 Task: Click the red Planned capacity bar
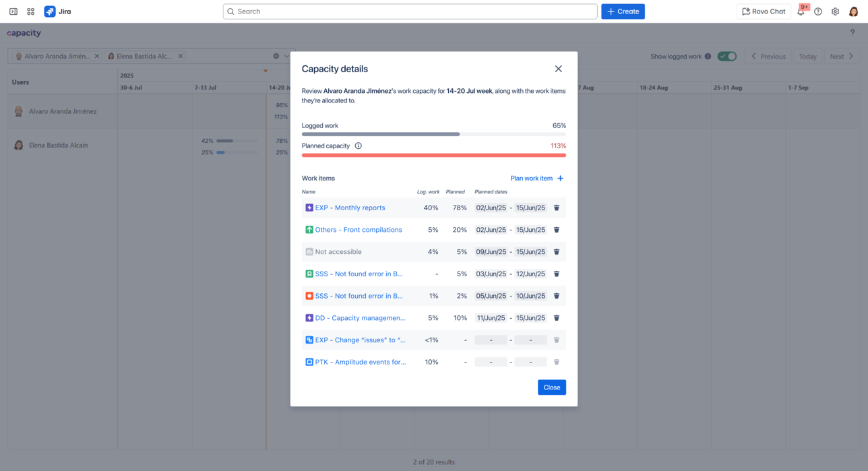[434, 155]
